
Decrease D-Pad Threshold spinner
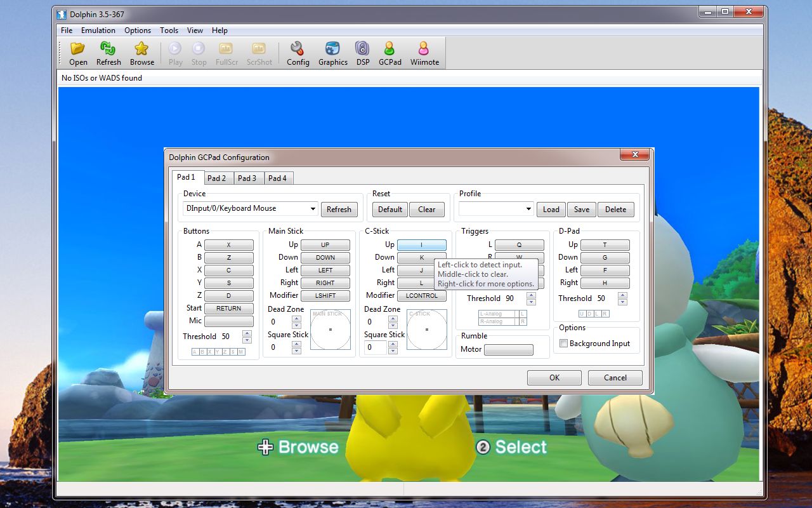(623, 302)
